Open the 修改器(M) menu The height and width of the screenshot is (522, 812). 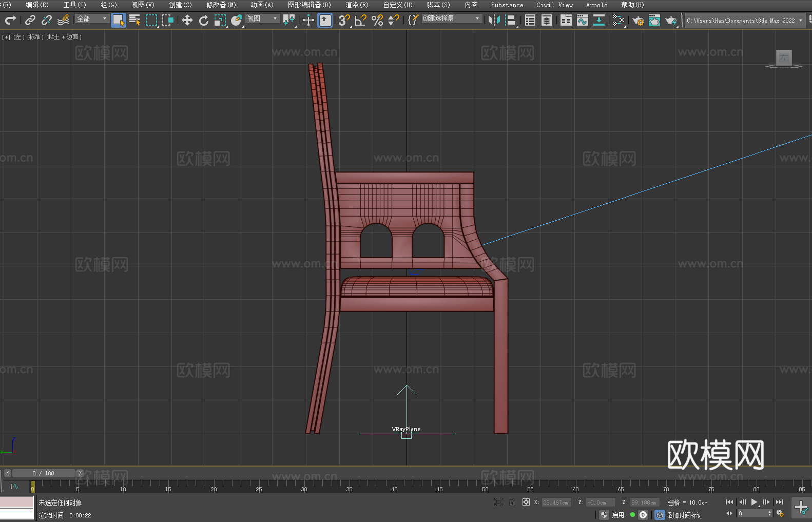(221, 5)
